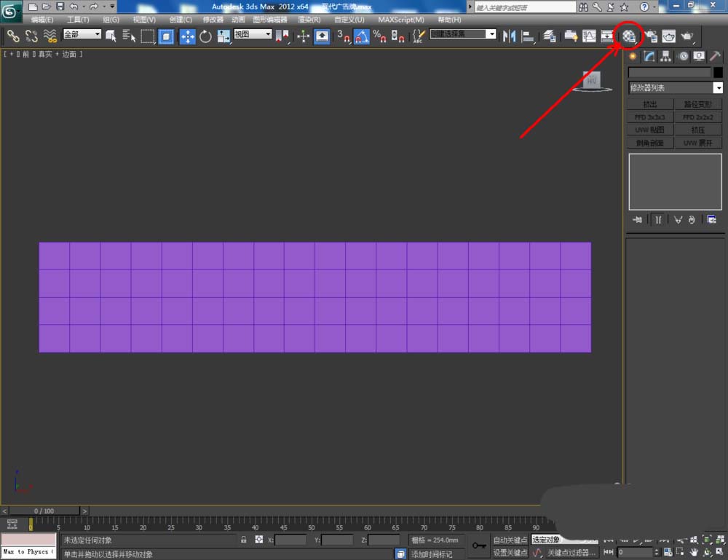Image resolution: width=728 pixels, height=560 pixels.
Task: Switch to the Create command panel tab
Action: pos(633,57)
